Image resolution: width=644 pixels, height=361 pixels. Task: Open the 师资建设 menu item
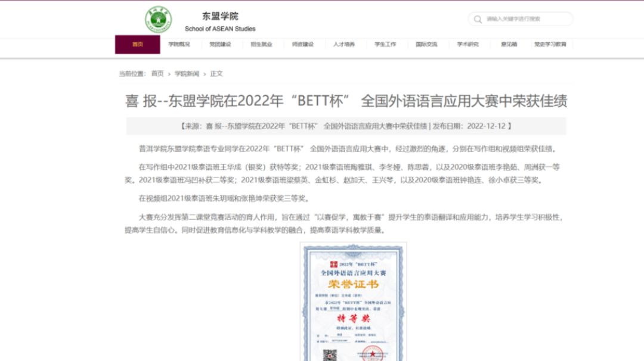tap(304, 45)
